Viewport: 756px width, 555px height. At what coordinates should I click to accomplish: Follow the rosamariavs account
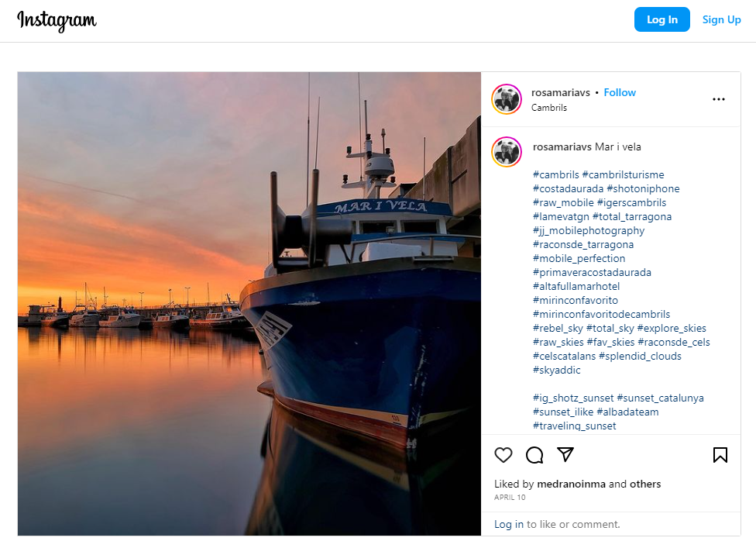620,92
